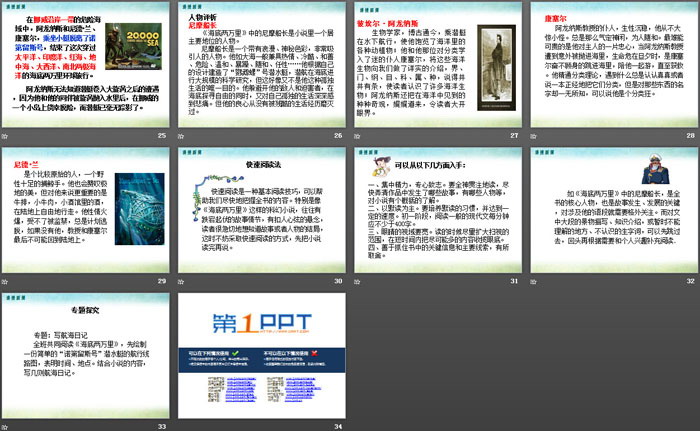This screenshot has height=431, width=700.
Task: Click animation star icon under slide 27
Action: click(x=357, y=136)
